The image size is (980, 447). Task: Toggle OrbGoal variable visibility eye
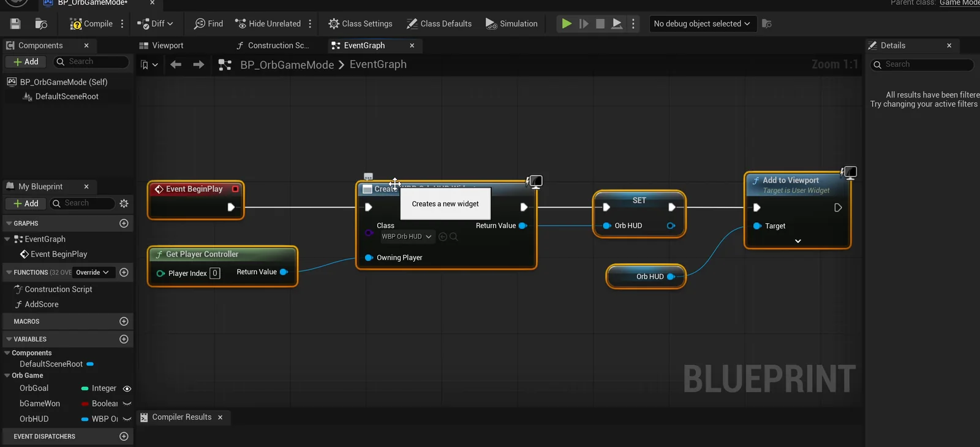[127, 389]
